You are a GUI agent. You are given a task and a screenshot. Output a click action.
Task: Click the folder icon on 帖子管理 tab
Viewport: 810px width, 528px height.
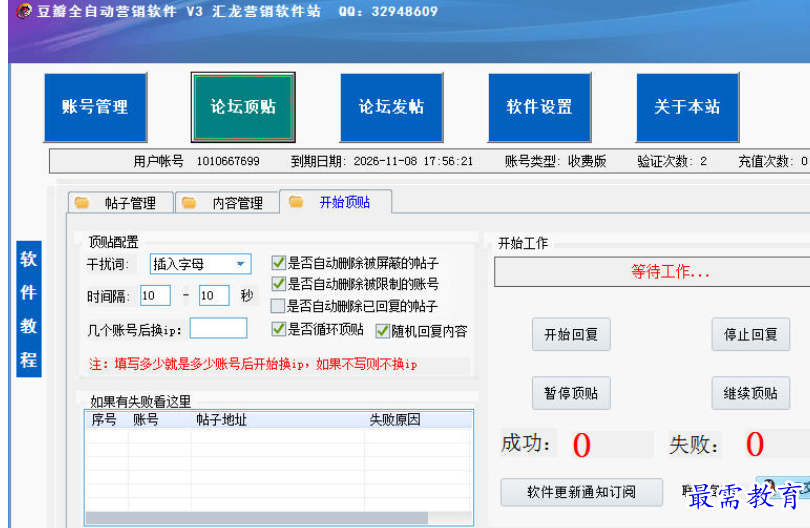[82, 203]
